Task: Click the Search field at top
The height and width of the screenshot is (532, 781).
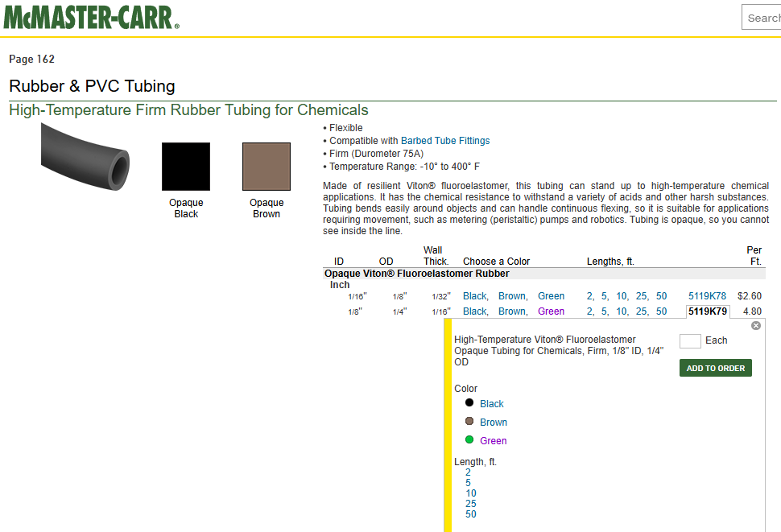Action: (762, 18)
